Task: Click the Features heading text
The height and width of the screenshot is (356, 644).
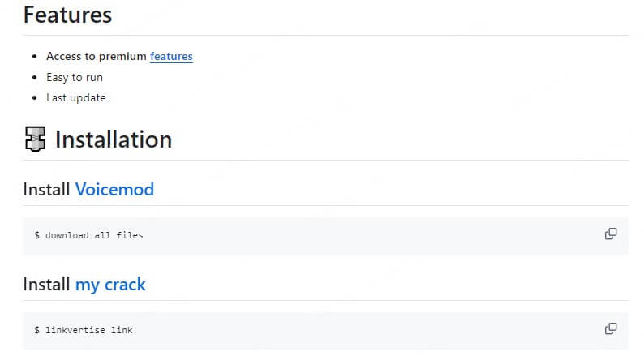Action: click(67, 15)
